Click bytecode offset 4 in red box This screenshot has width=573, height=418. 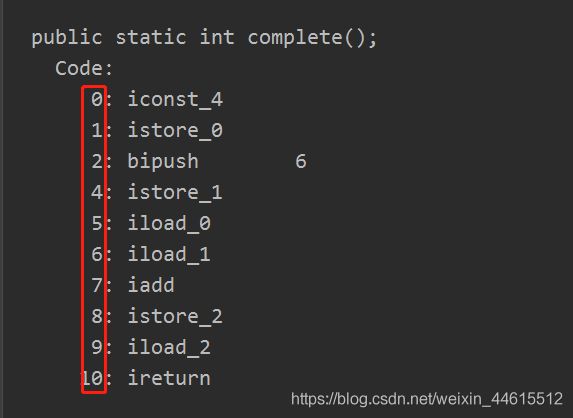(97, 193)
